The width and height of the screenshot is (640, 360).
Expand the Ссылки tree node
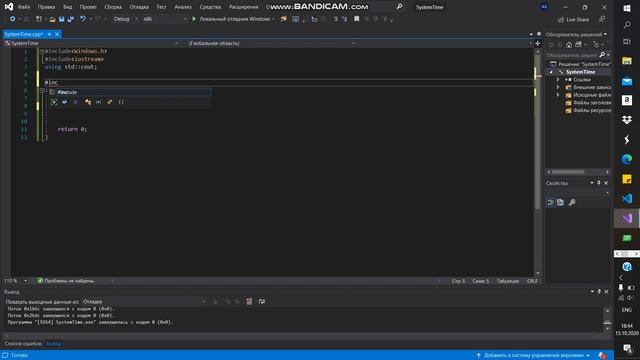[558, 80]
